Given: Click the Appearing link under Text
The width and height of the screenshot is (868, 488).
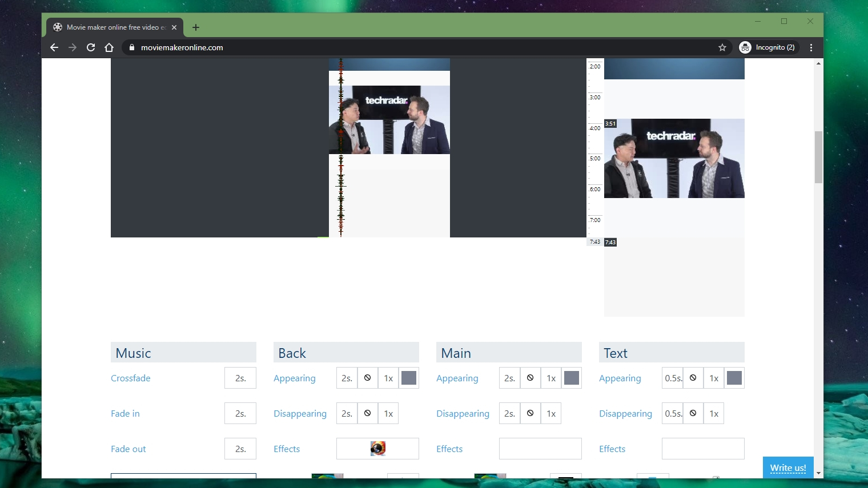Looking at the screenshot, I should (620, 378).
